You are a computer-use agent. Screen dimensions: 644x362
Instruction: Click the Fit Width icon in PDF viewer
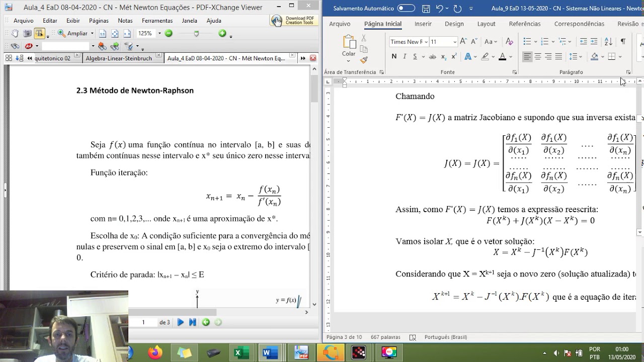click(127, 33)
